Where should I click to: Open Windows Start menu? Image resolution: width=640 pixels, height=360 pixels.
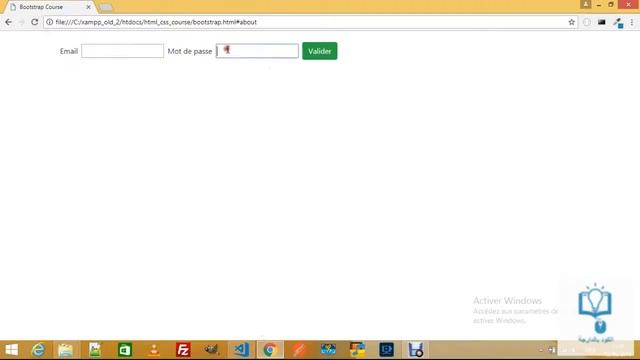[11, 350]
